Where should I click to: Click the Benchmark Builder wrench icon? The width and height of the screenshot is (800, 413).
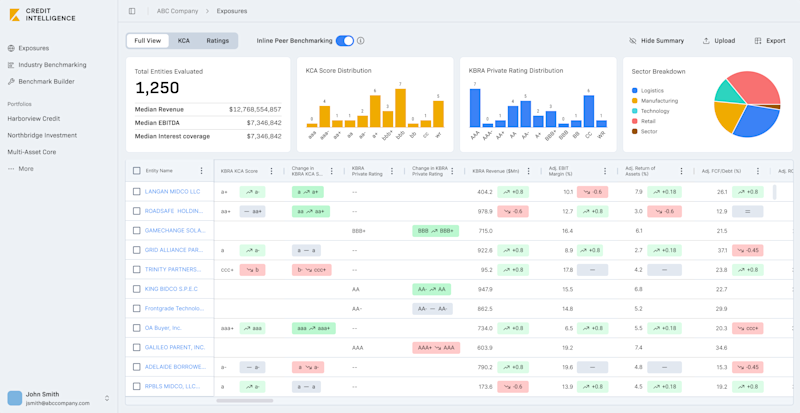click(x=11, y=82)
